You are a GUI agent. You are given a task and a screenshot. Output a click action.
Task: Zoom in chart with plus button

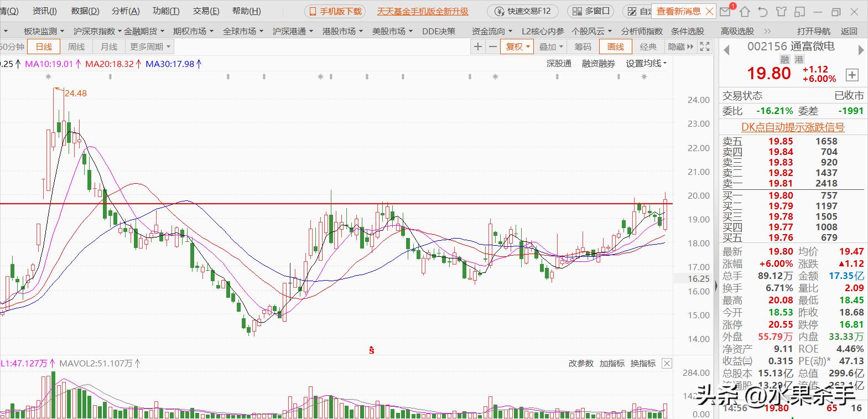tap(478, 47)
